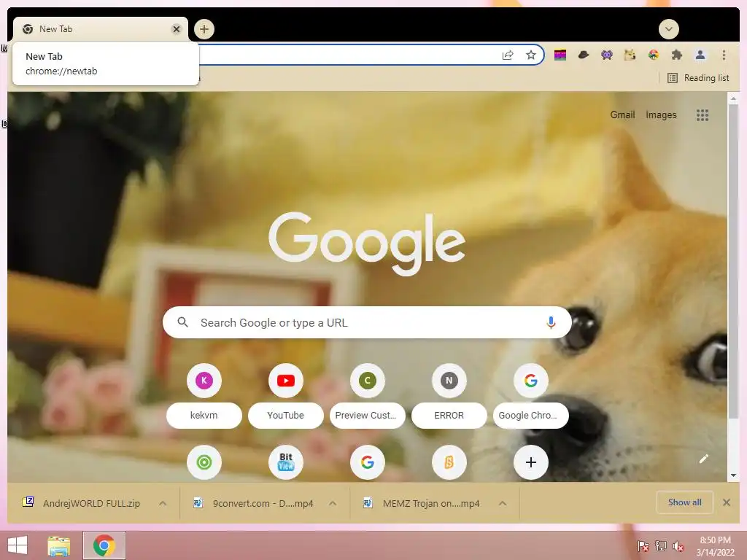The image size is (747, 560).
Task: Bookmark this tab with the star
Action: click(531, 55)
